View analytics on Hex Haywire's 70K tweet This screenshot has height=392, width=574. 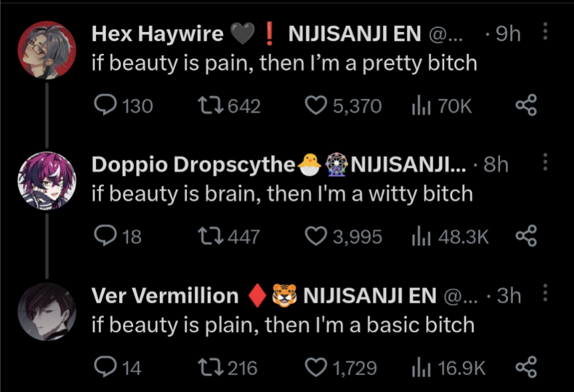(421, 105)
